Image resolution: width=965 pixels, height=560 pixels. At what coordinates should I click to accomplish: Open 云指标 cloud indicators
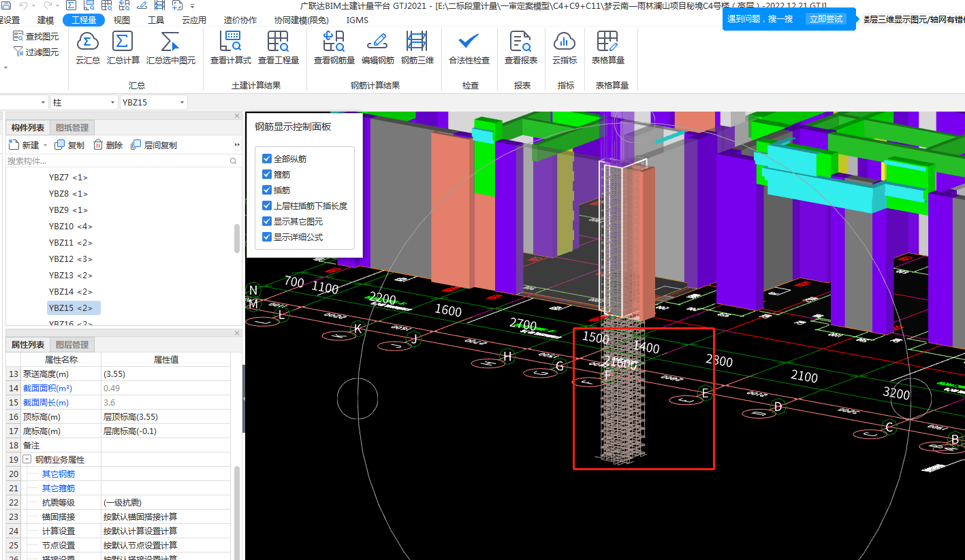click(x=565, y=48)
